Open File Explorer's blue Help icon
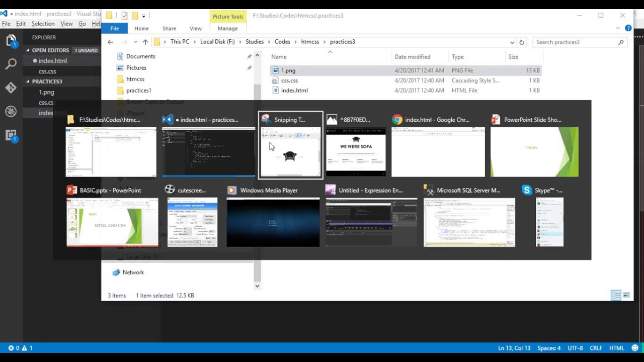This screenshot has height=362, width=644. tap(628, 28)
